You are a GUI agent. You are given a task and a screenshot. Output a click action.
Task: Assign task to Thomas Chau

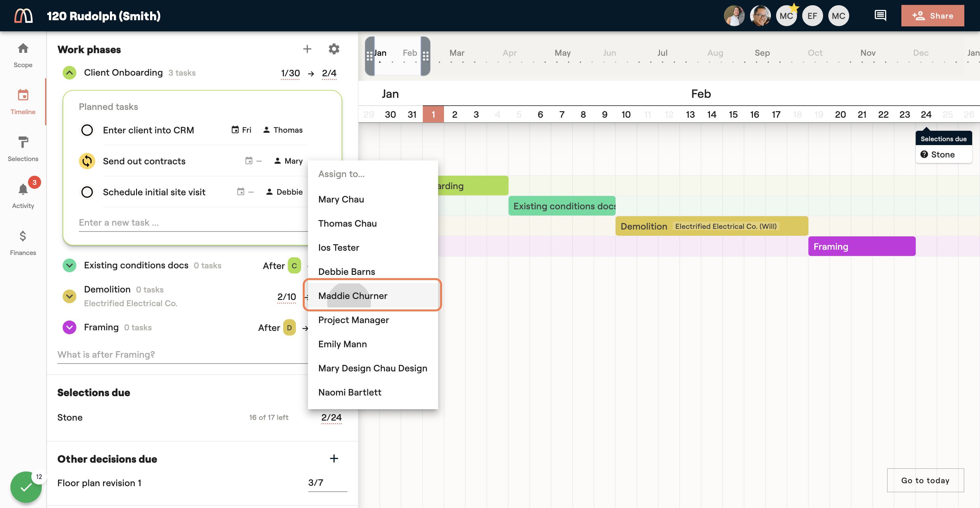pos(373,224)
